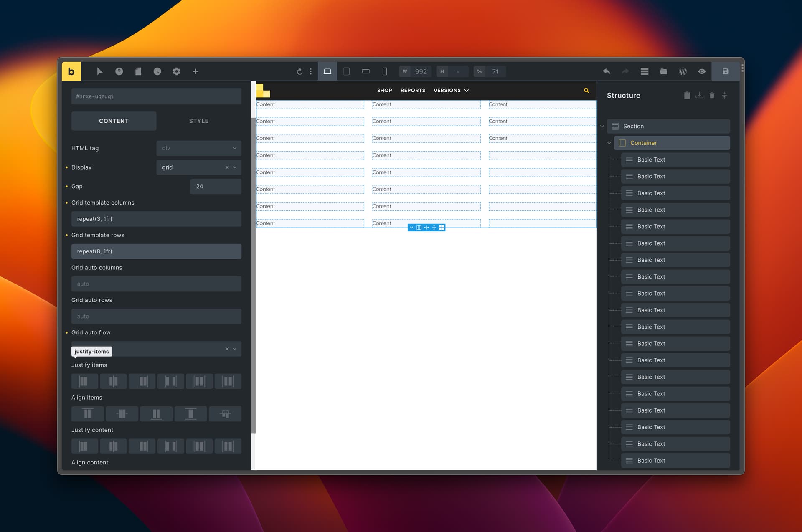The height and width of the screenshot is (532, 802).
Task: Open templates folder icon in toolbar
Action: tap(663, 71)
